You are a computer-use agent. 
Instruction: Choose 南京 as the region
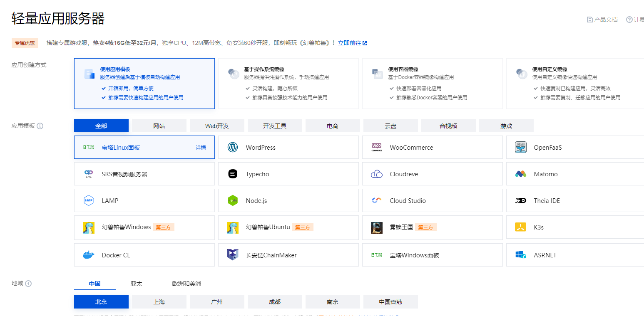pyautogui.click(x=333, y=302)
